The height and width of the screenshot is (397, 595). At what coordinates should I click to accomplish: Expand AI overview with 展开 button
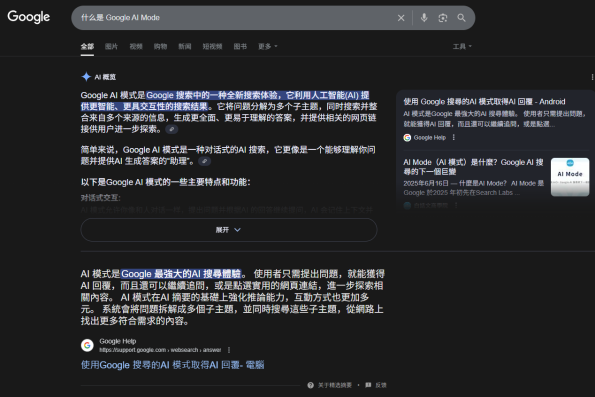tap(229, 230)
